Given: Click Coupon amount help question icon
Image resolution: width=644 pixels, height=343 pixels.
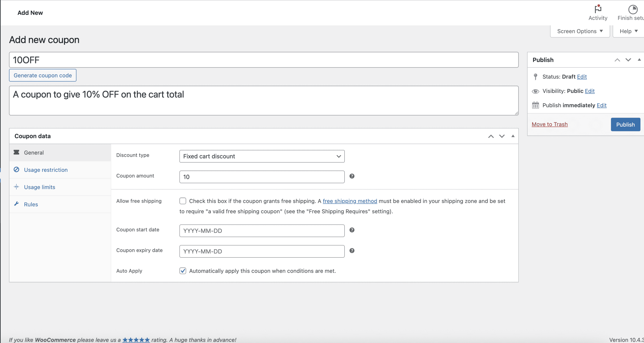Looking at the screenshot, I should pos(352,176).
